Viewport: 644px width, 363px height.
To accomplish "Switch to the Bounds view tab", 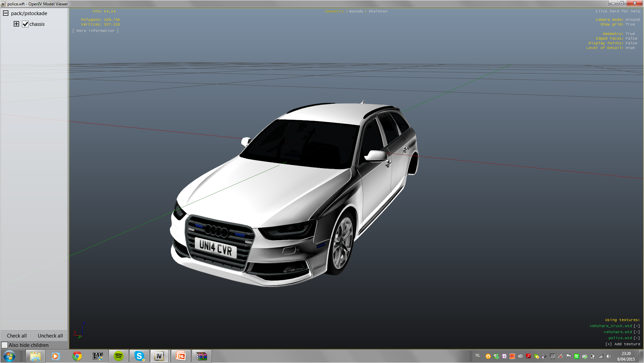I will pyautogui.click(x=356, y=11).
